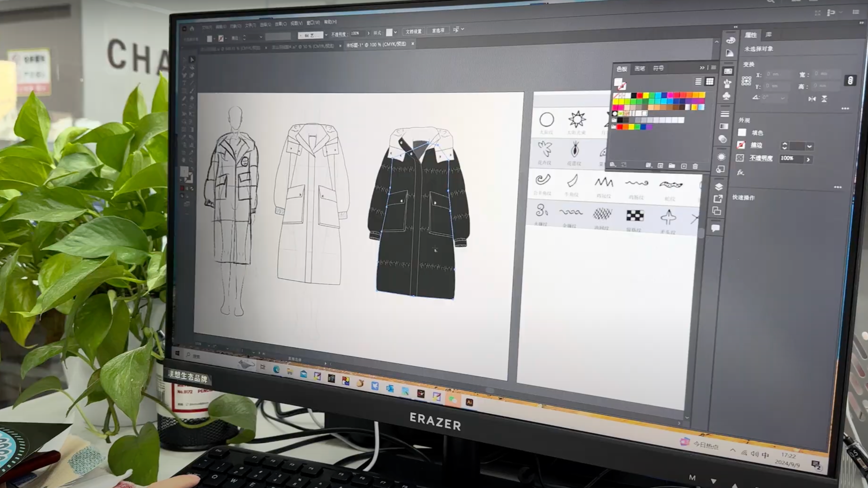The width and height of the screenshot is (868, 488).
Task: Open the Brushes panel dock icon
Action: (x=727, y=83)
